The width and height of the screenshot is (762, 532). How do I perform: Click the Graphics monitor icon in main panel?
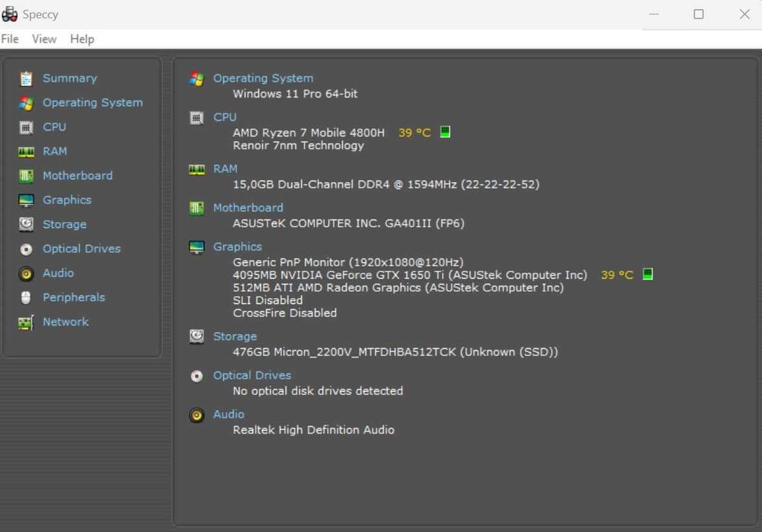coord(197,247)
